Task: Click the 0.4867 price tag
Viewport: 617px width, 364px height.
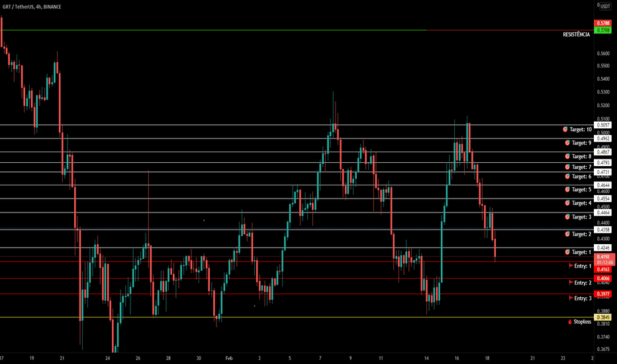Action: (602, 152)
